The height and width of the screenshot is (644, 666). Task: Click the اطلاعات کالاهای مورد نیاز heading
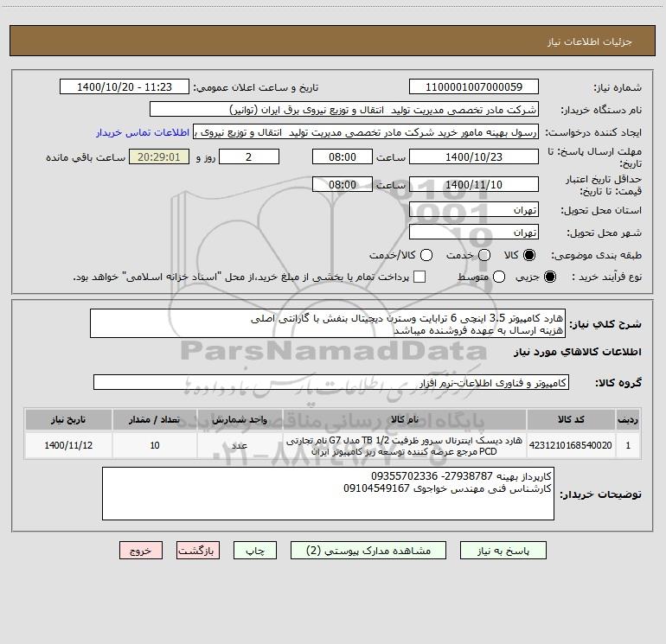coord(577,352)
